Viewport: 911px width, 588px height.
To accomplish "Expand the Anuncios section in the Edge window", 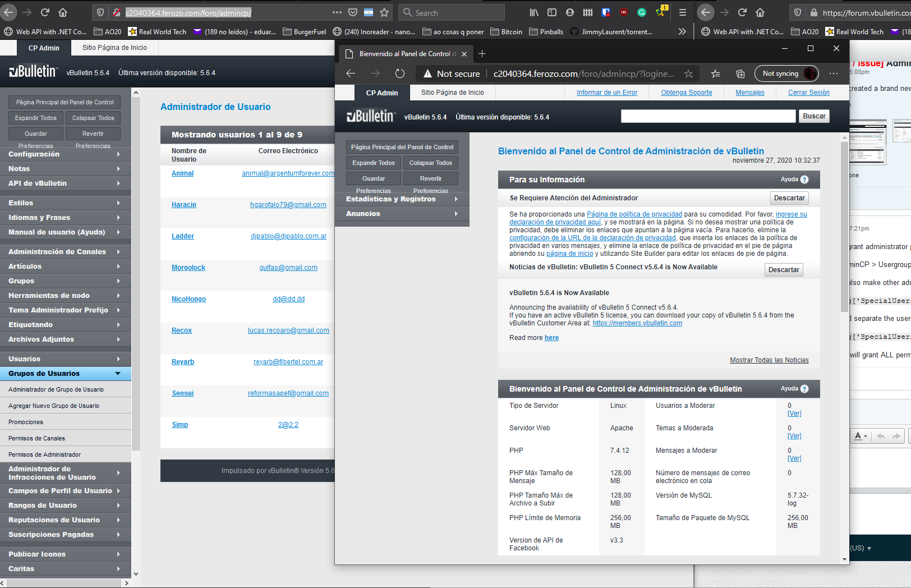I will coord(402,214).
